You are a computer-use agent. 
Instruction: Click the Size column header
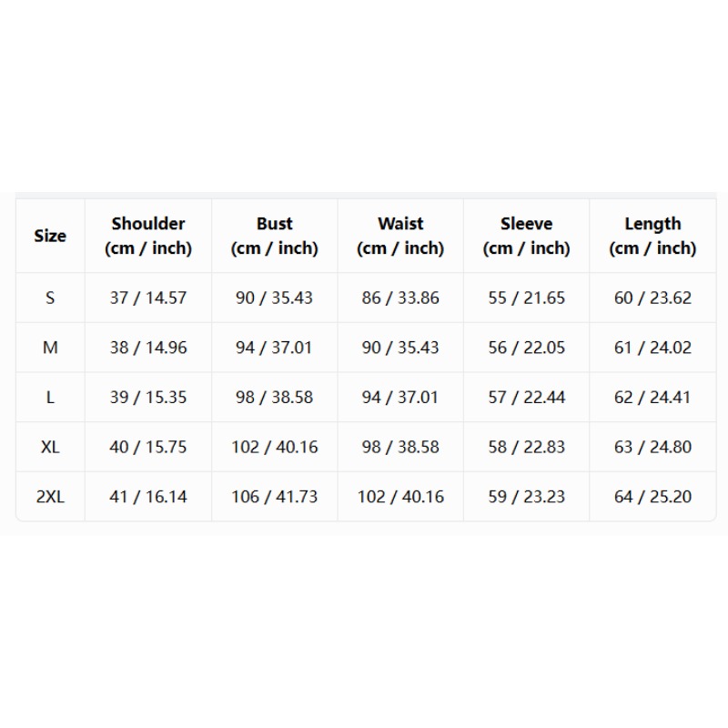tap(50, 236)
